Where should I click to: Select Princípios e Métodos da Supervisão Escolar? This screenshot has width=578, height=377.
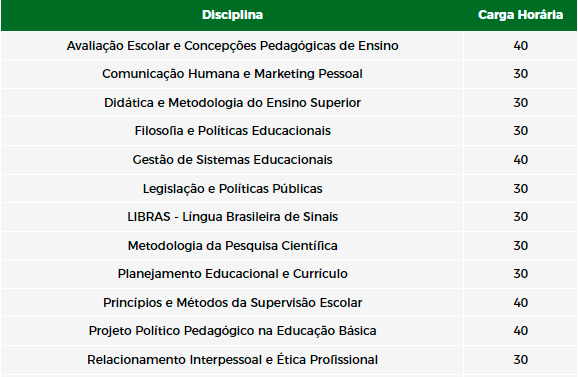pyautogui.click(x=232, y=303)
